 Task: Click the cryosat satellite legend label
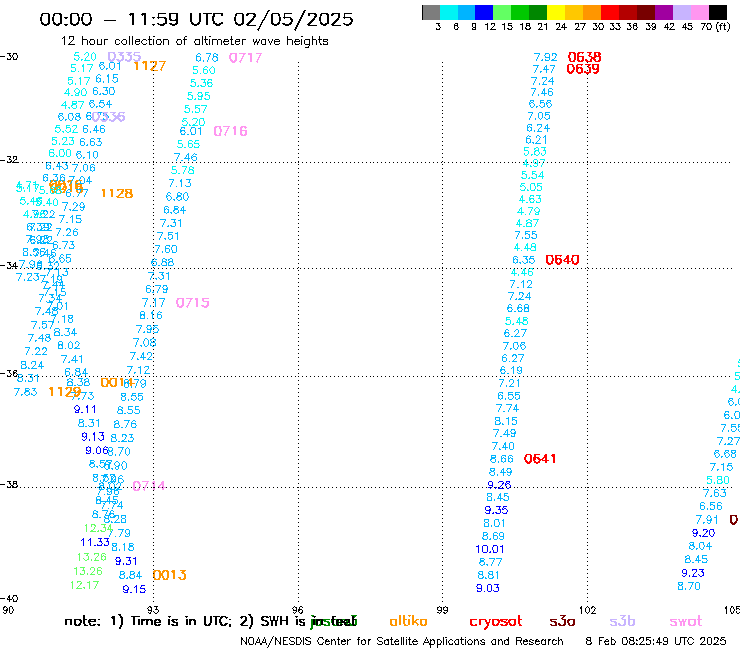[x=496, y=622]
